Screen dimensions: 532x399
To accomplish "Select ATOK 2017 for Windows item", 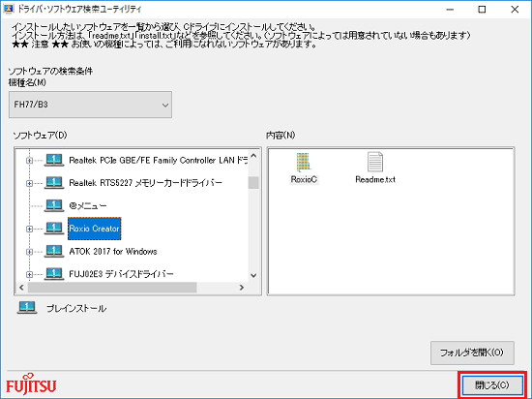I will [113, 251].
